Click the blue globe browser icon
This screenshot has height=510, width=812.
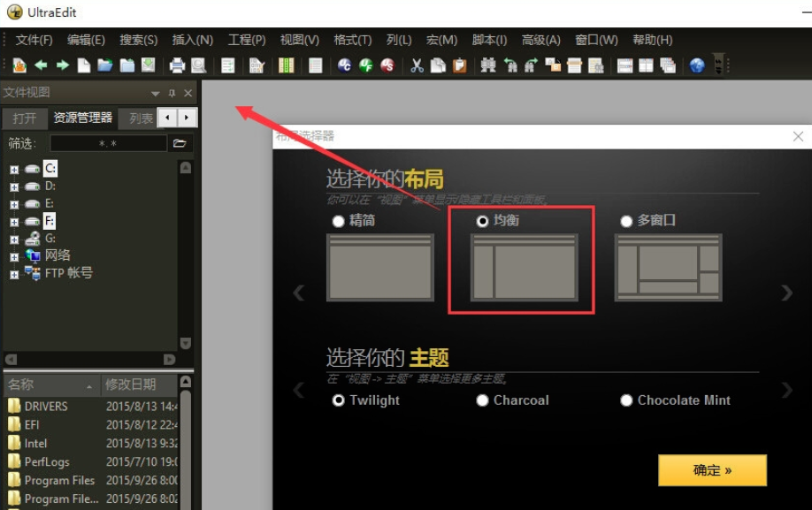click(x=697, y=65)
